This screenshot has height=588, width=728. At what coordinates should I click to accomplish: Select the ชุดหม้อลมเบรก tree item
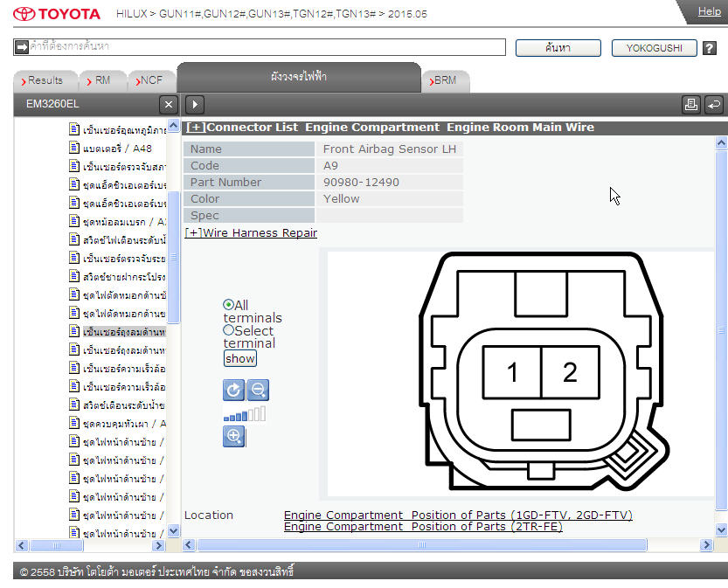124,221
